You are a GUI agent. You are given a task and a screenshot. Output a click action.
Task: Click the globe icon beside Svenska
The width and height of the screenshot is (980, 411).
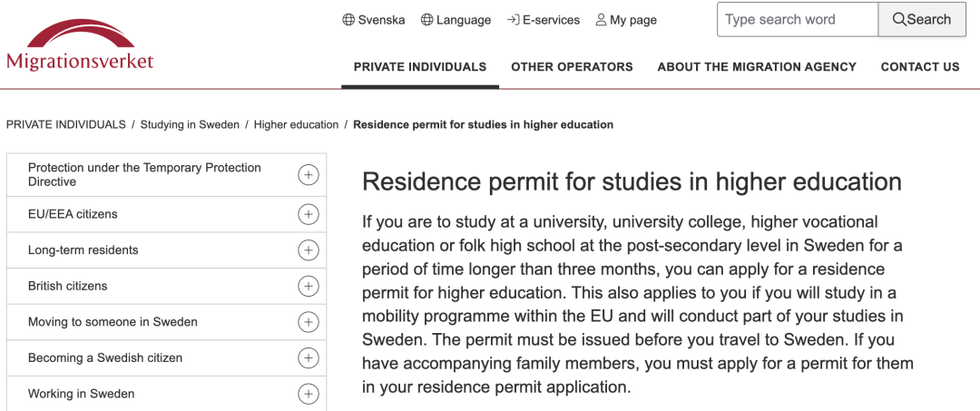click(348, 20)
